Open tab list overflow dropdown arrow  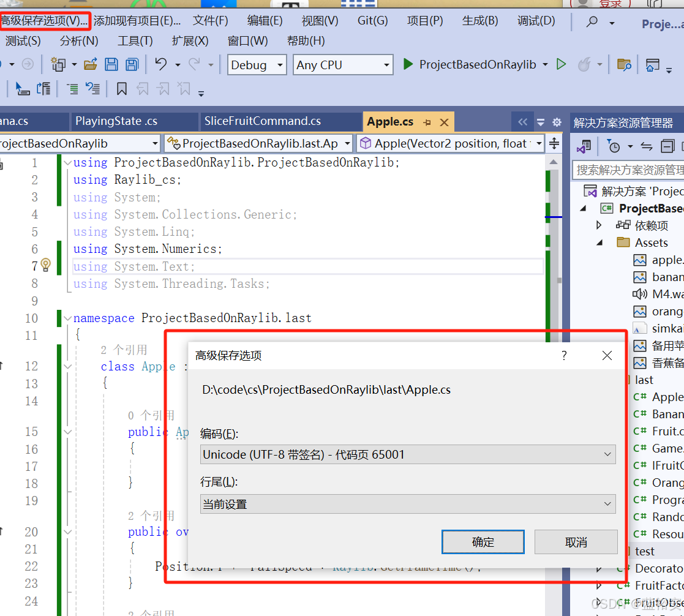pyautogui.click(x=541, y=122)
